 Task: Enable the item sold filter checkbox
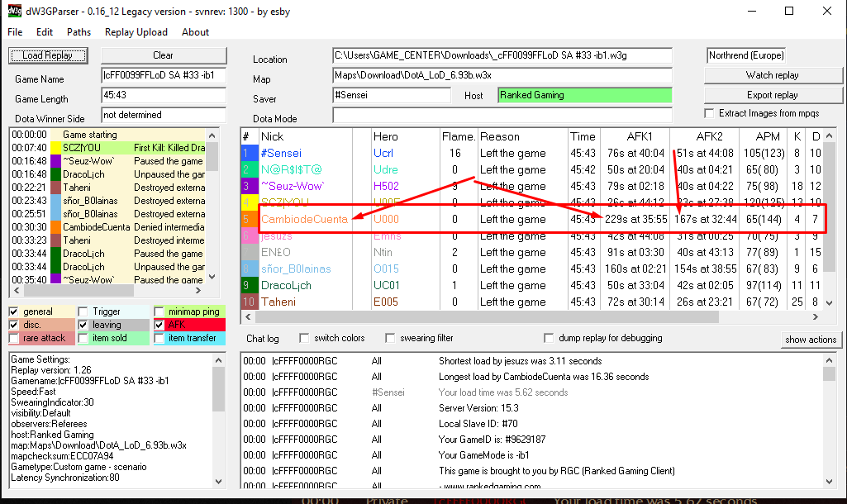pyautogui.click(x=83, y=338)
